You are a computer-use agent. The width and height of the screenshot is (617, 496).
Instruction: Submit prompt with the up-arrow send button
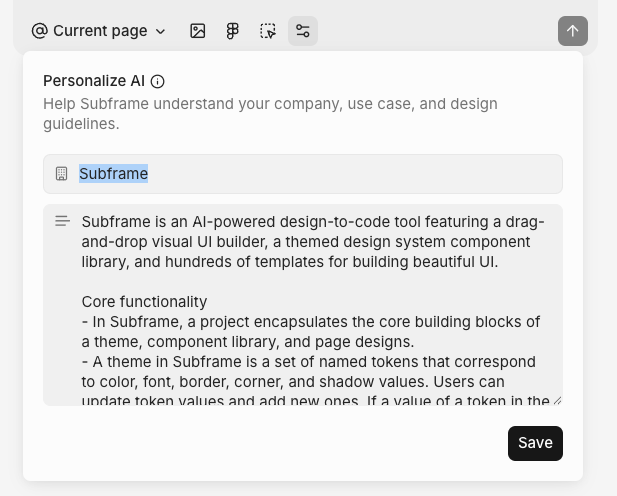[573, 31]
